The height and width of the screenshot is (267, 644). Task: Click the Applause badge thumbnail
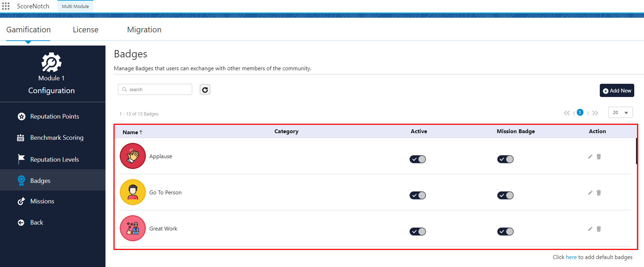coord(133,156)
